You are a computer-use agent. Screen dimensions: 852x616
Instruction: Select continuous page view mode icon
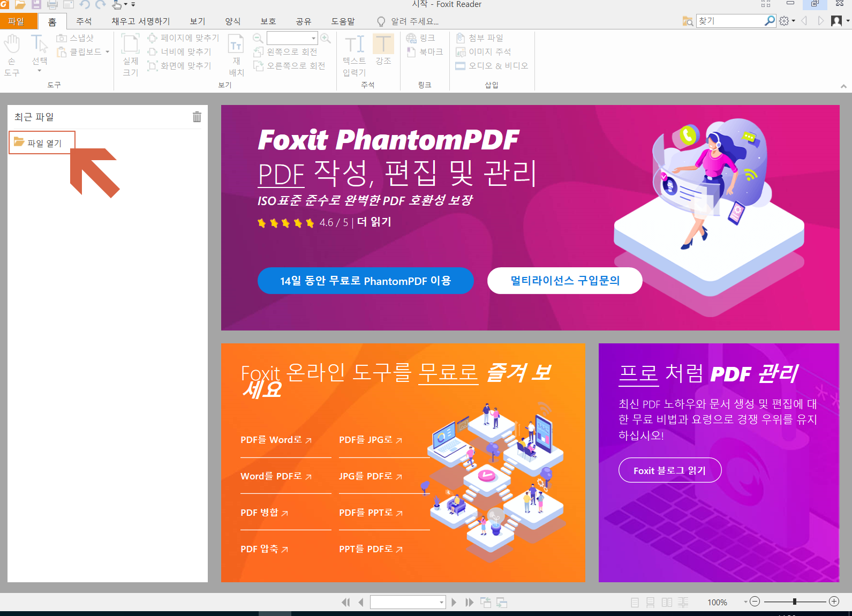point(651,602)
